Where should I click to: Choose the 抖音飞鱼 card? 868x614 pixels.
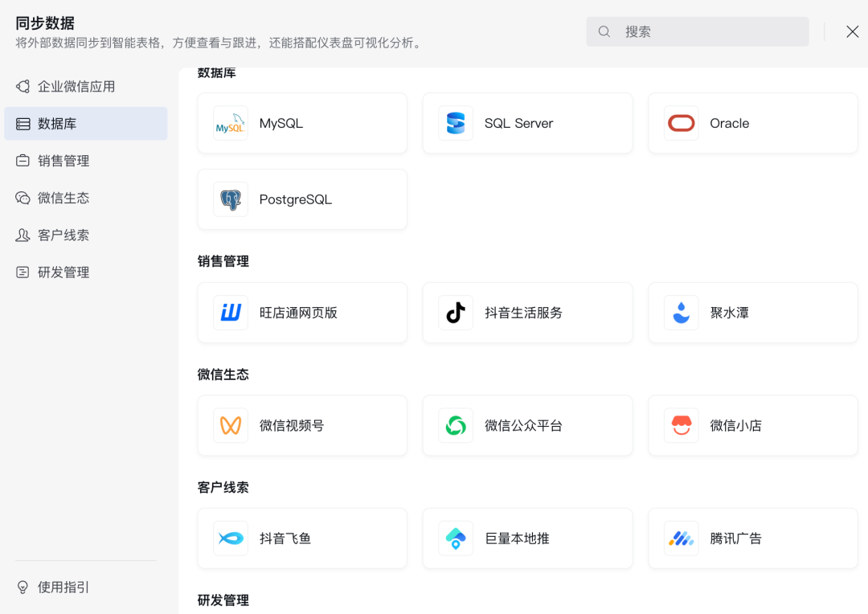302,538
